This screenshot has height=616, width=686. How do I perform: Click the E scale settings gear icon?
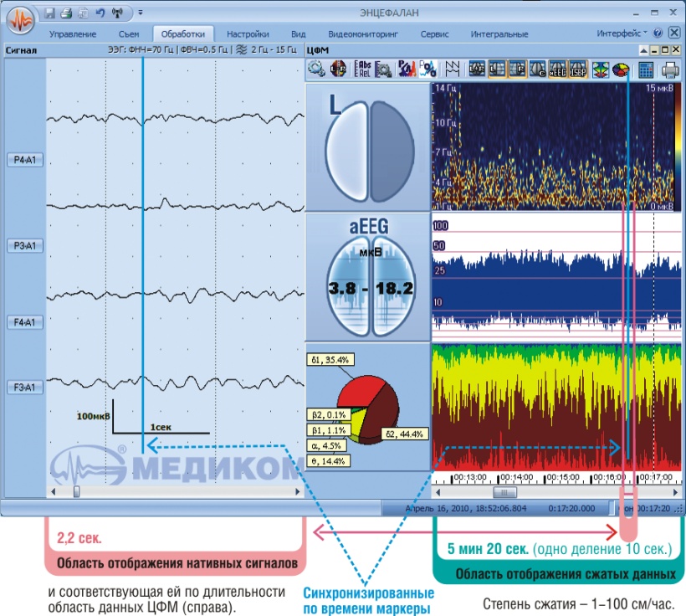tap(383, 69)
